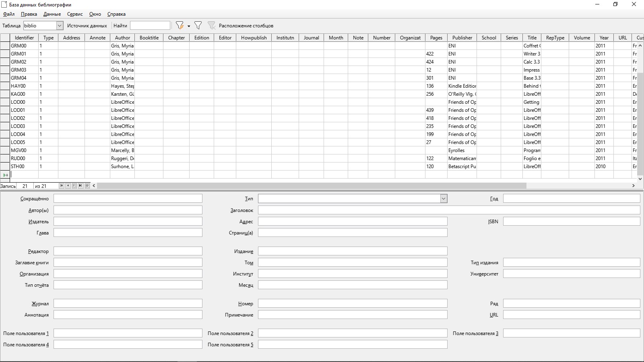Screen dimensions: 644x362
Task: Expand the AutoFilter dropdown arrow
Action: [x=189, y=26]
